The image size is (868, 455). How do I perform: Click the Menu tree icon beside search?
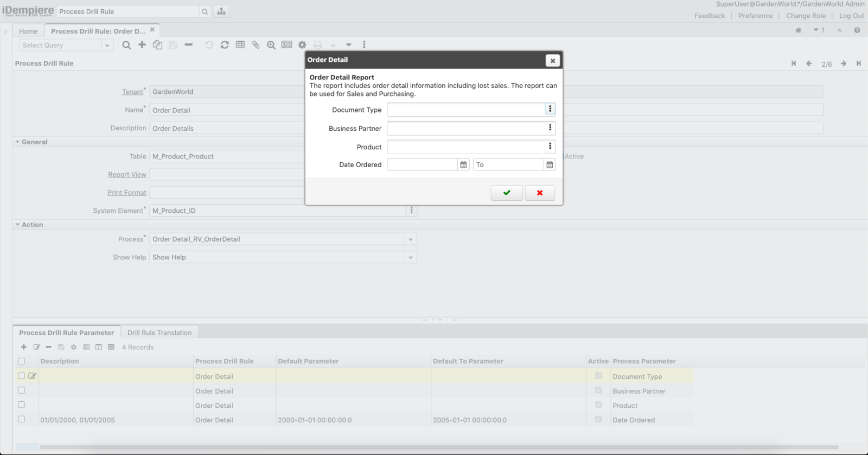221,11
